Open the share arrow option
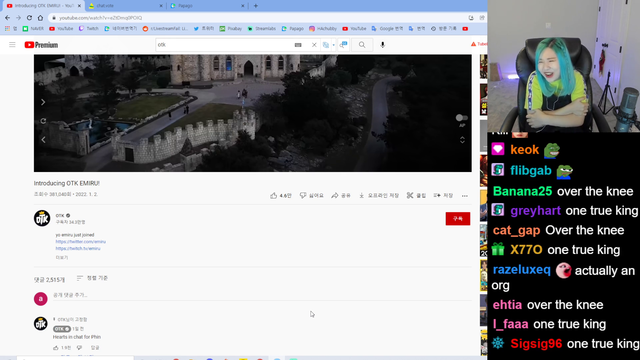 point(341,196)
